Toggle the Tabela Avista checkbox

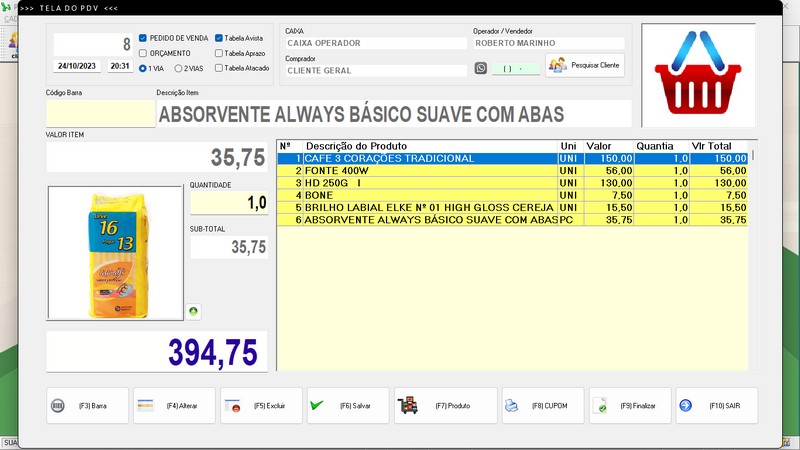[219, 38]
